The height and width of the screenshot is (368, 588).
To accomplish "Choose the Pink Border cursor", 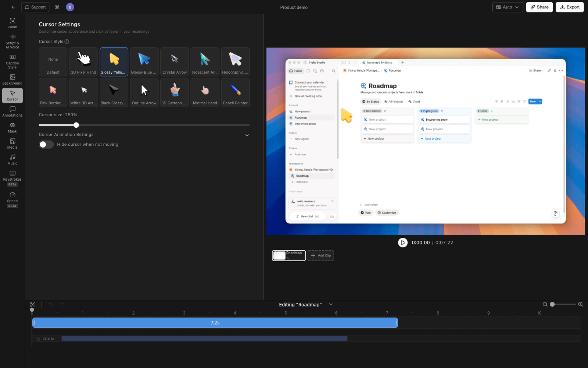I will click(53, 92).
